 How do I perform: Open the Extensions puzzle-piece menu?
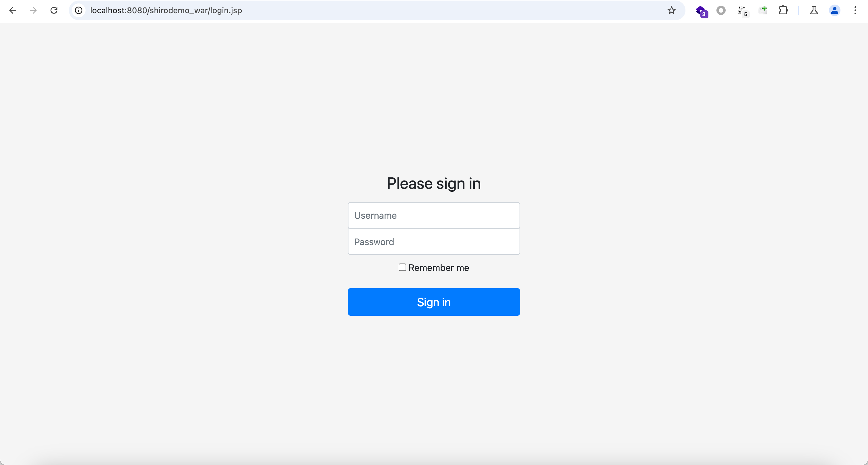(783, 10)
